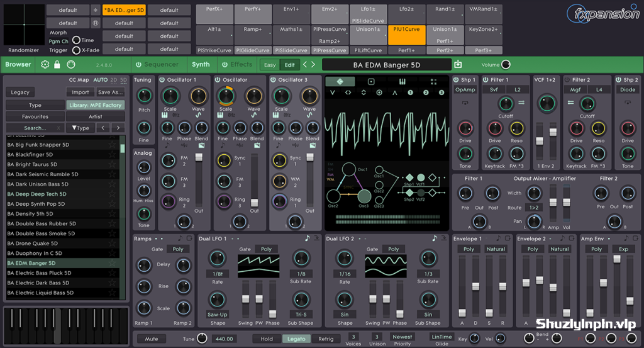
Task: Open the Dual LFO 1 Saw-Up shape dropdown
Action: 217,314
